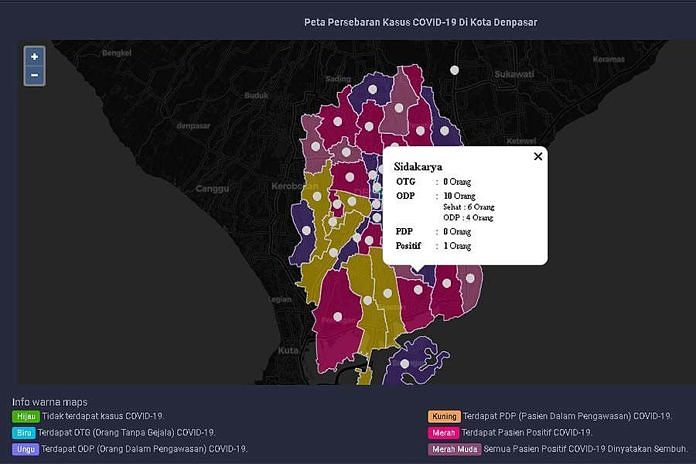Click the Kuning orange legend badge
The width and height of the screenshot is (696, 464).
pyautogui.click(x=444, y=416)
